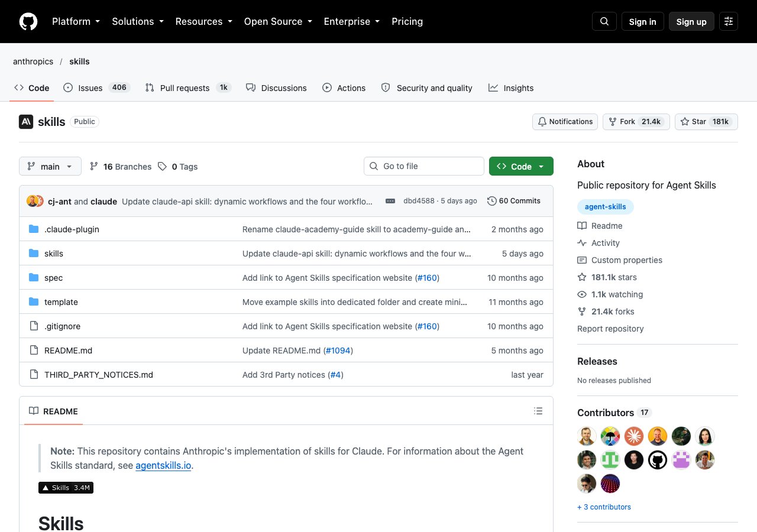757x532 pixels.
Task: Click the Sign up button
Action: click(x=691, y=21)
